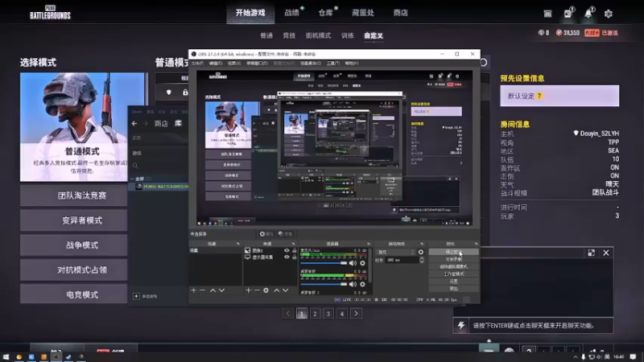Open OBS source properties gear
The image size is (644, 362).
266,290
